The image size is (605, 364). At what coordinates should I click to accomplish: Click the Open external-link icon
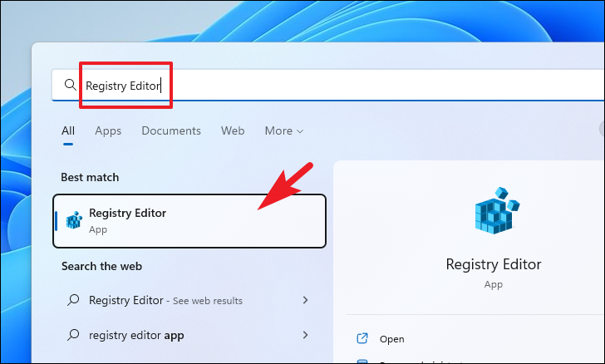pyautogui.click(x=362, y=338)
